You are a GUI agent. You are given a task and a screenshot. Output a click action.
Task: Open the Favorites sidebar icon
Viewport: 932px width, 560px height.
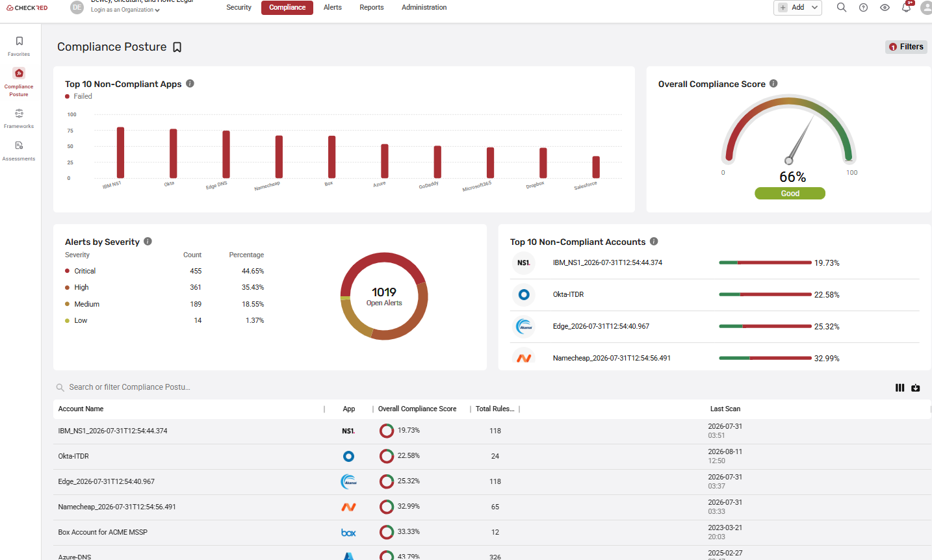pos(19,45)
